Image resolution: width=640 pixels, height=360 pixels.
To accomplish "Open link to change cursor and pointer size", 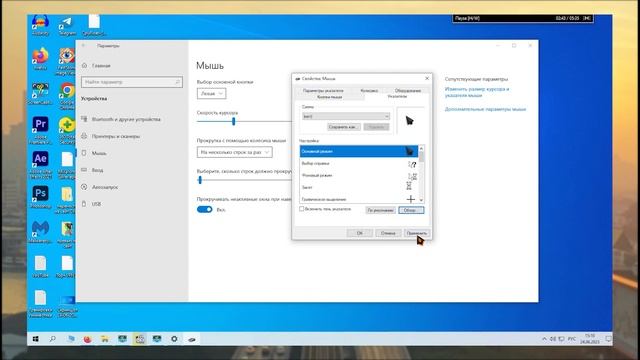I will tap(477, 92).
